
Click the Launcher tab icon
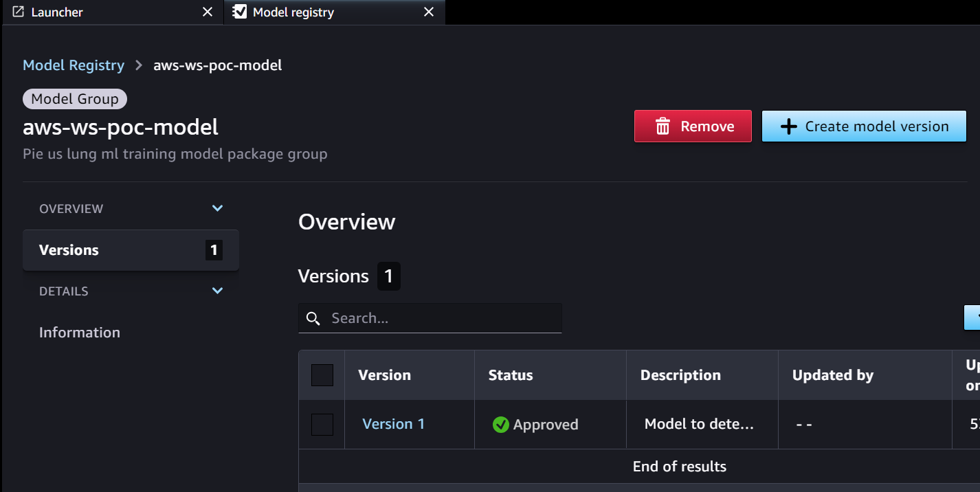click(19, 12)
